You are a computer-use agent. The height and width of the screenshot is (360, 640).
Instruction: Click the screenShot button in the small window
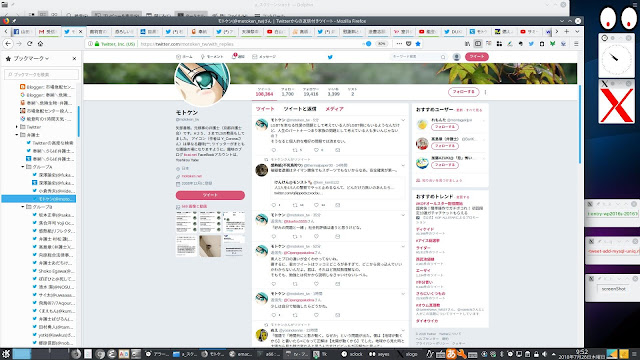pos(613,289)
